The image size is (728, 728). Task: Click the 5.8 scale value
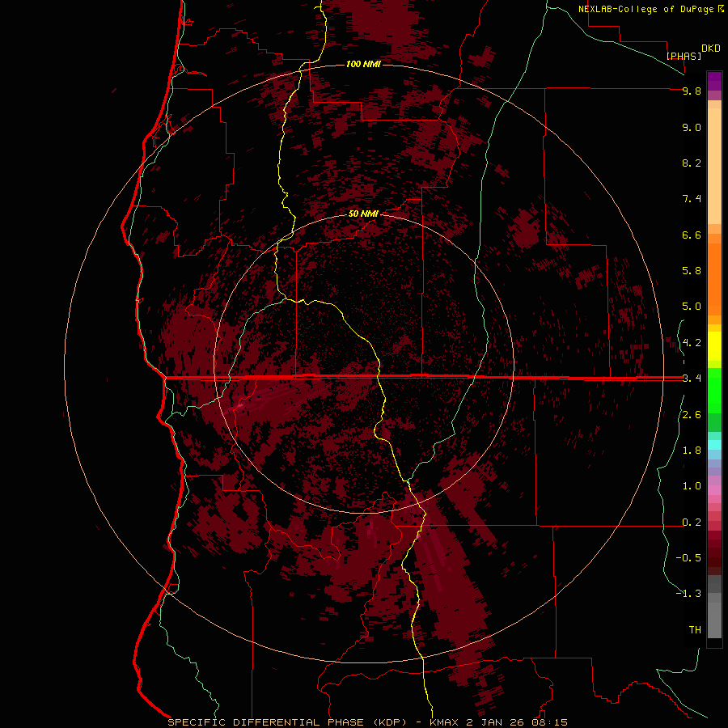point(692,271)
